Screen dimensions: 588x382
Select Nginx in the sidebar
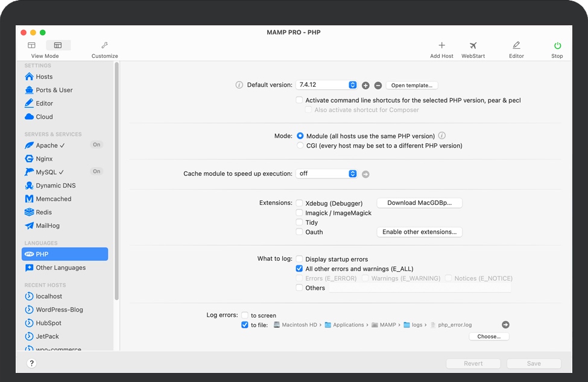[44, 159]
